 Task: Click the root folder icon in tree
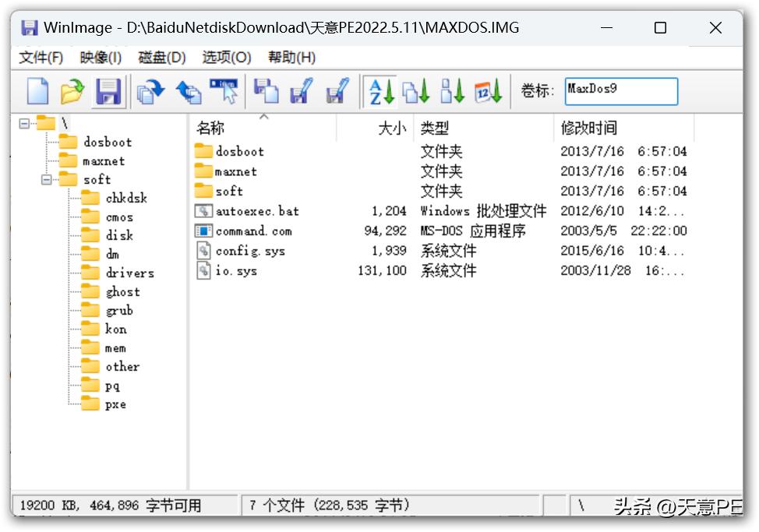click(46, 123)
